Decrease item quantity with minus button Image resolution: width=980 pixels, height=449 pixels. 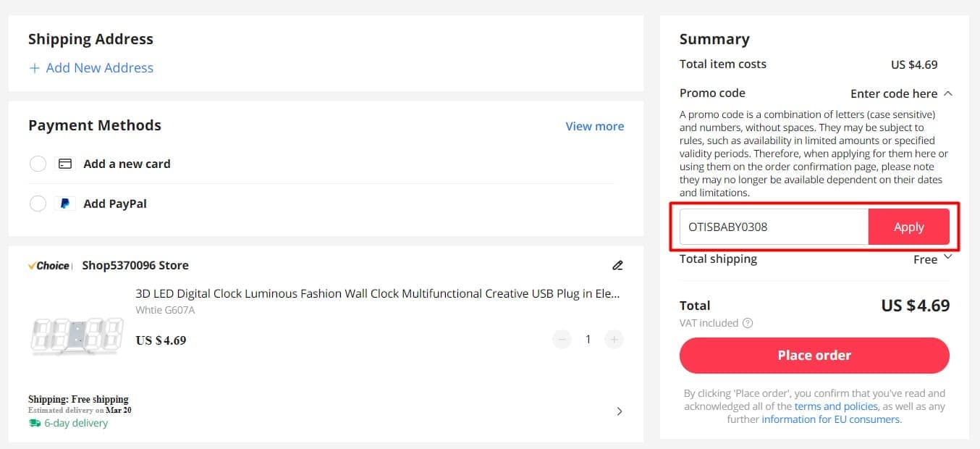pyautogui.click(x=562, y=340)
